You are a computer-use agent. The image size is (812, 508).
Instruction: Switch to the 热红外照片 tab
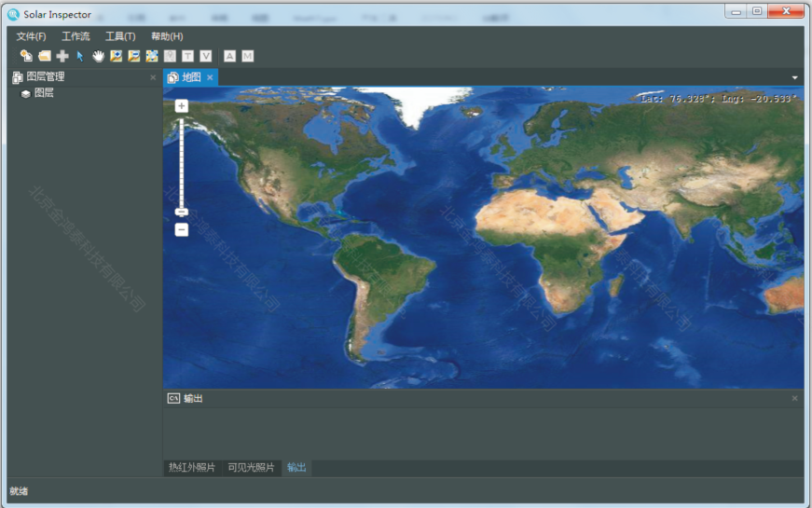[192, 467]
